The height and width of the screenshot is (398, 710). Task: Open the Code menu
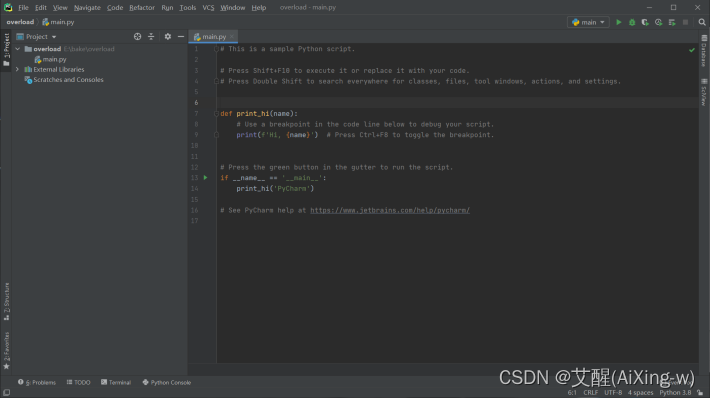[115, 8]
